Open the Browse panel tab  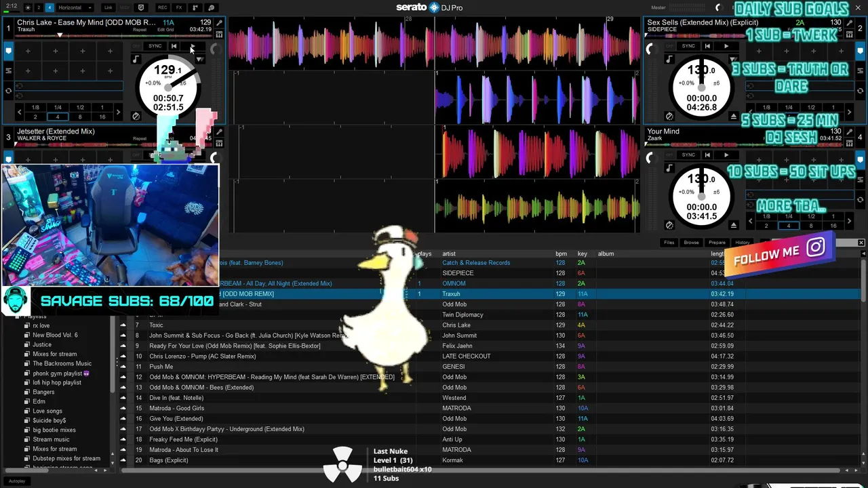click(691, 242)
